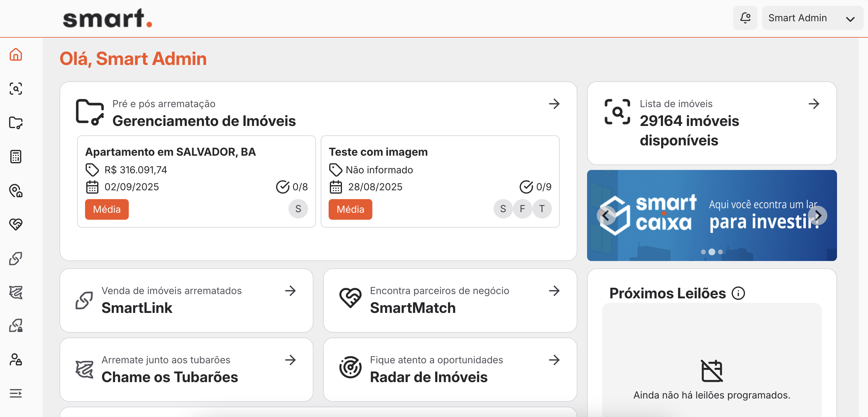Select the shark icon for Chame os Tubarões

pos(15,293)
